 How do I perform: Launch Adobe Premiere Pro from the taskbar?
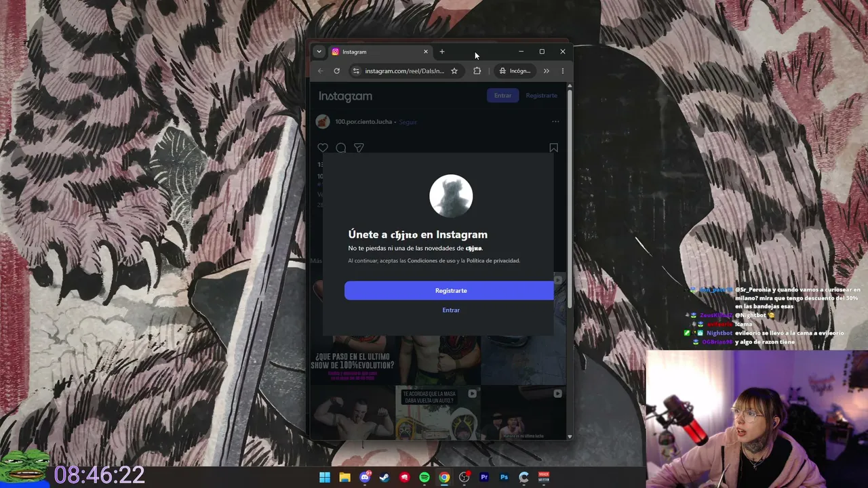tap(484, 477)
